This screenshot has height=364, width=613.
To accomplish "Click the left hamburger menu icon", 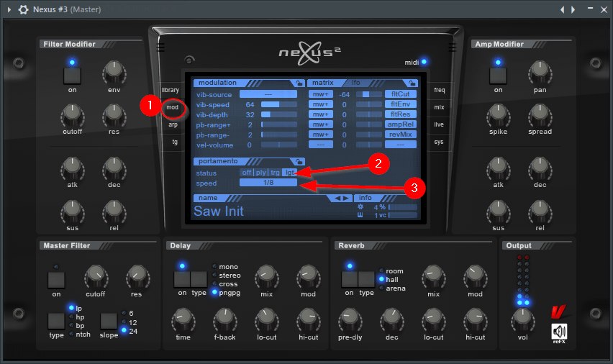I will (160, 47).
